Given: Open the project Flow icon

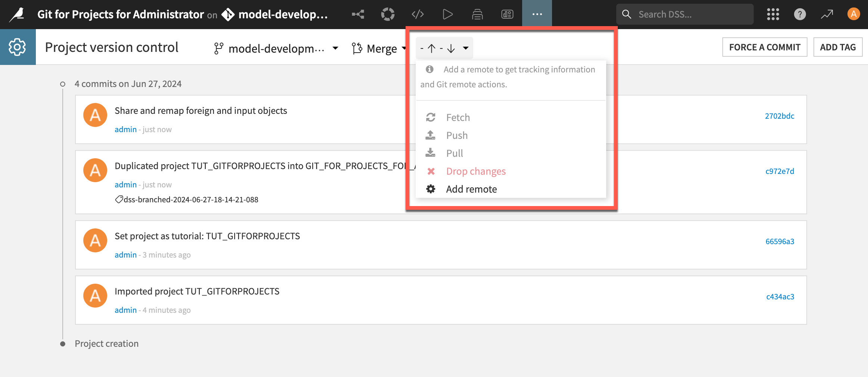Looking at the screenshot, I should 358,14.
